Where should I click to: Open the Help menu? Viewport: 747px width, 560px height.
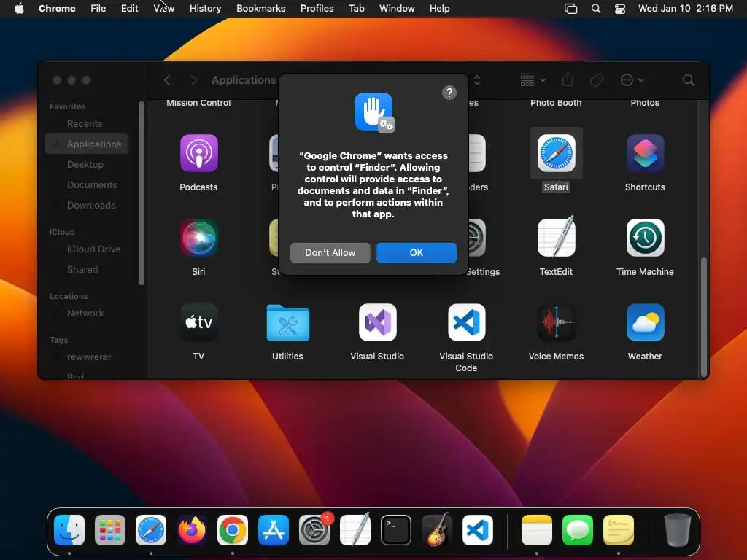[x=439, y=8]
